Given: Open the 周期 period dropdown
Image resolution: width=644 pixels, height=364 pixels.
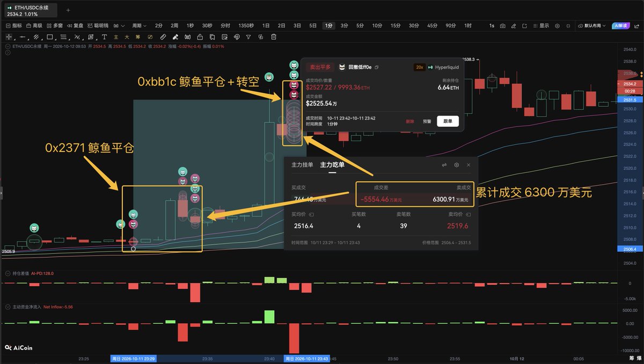Looking at the screenshot, I should (x=140, y=26).
